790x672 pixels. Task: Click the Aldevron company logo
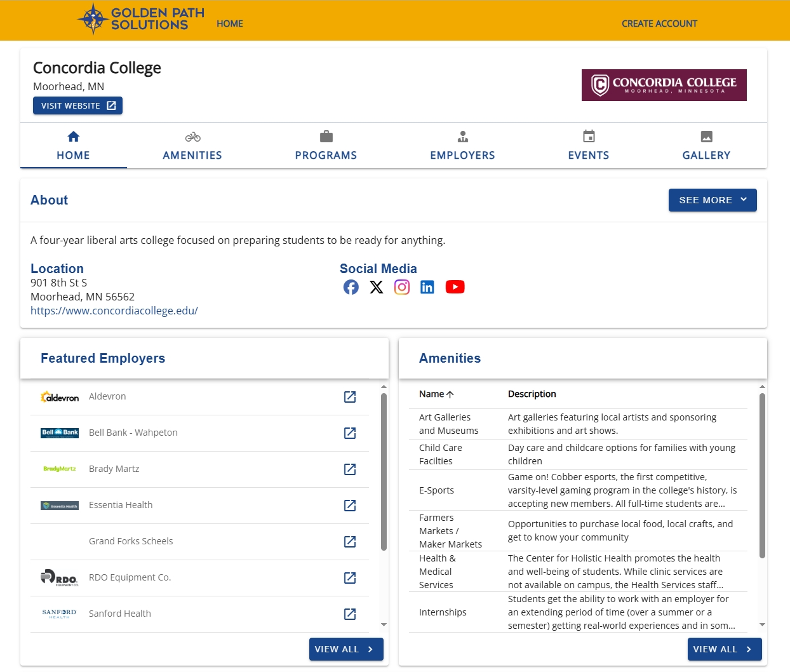[x=60, y=397]
